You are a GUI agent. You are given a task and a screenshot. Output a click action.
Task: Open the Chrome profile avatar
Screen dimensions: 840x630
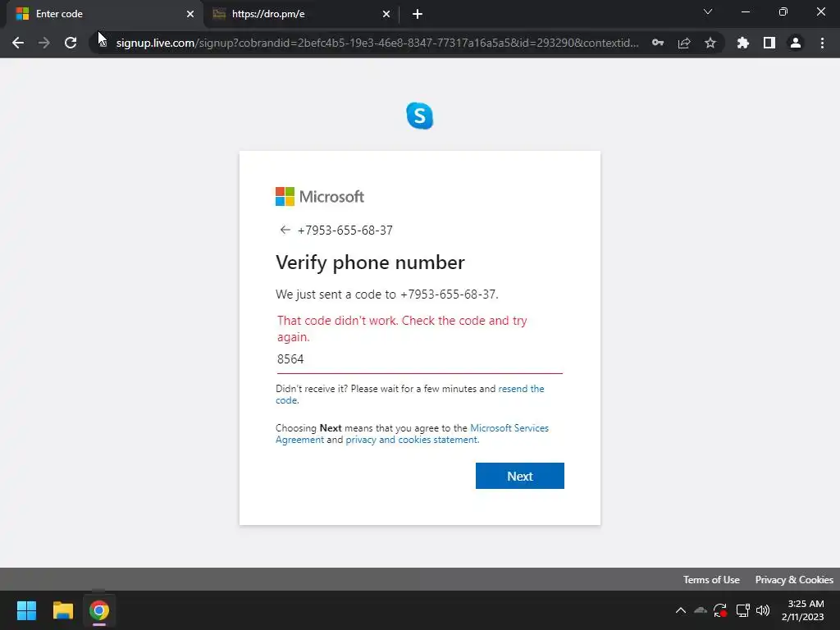796,43
